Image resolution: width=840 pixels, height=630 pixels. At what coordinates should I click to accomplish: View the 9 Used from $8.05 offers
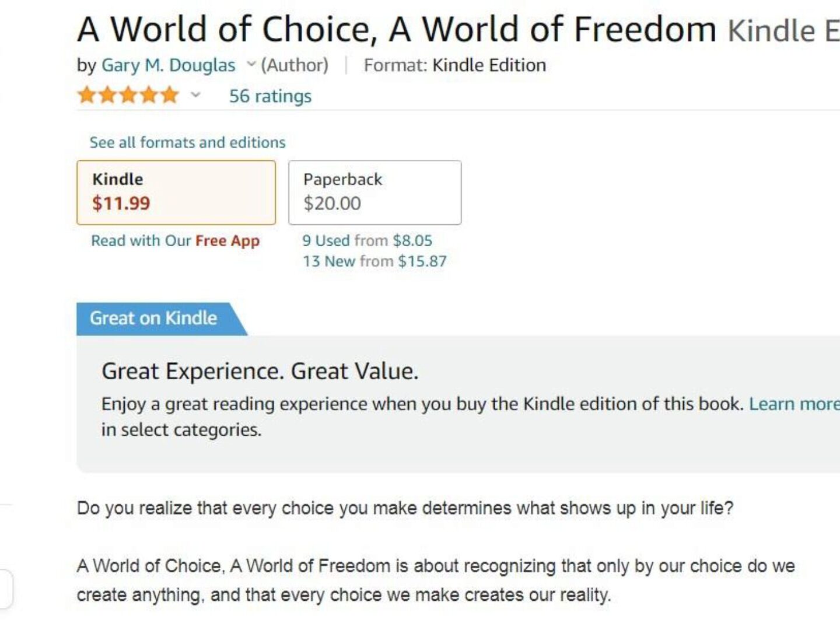pyautogui.click(x=367, y=241)
